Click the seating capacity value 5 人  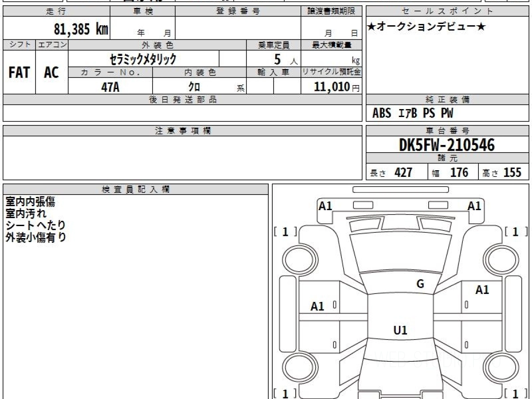click(x=286, y=59)
